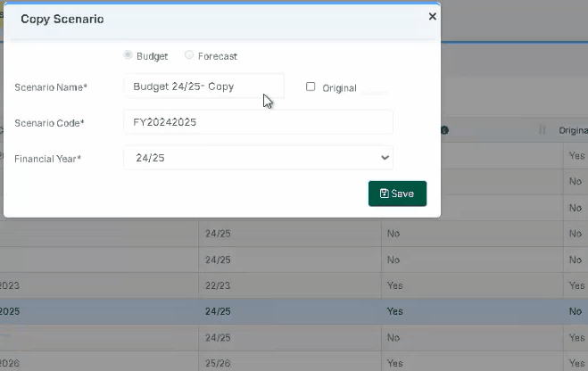Open the Financial Year dropdown
The image size is (588, 371).
coord(258,158)
